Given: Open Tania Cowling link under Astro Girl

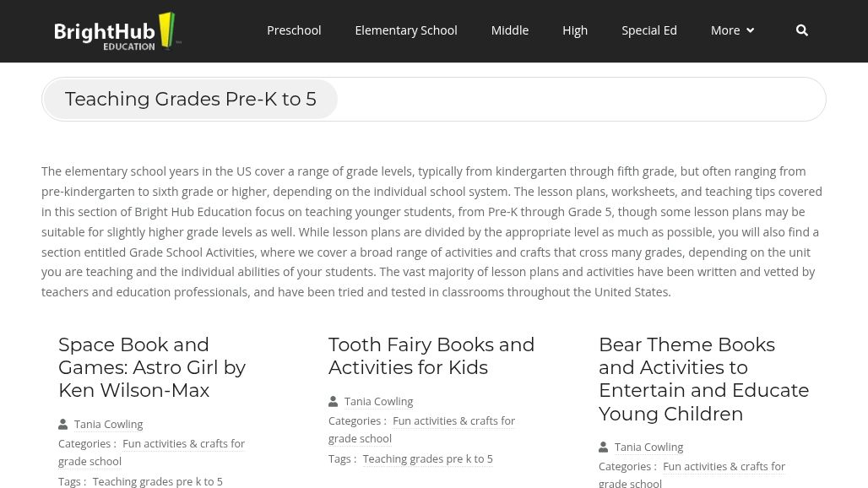Looking at the screenshot, I should [108, 424].
